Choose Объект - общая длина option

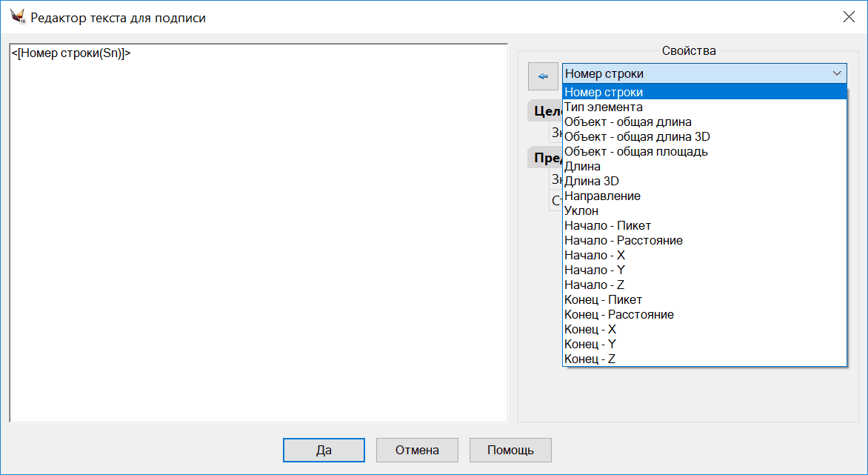(628, 122)
